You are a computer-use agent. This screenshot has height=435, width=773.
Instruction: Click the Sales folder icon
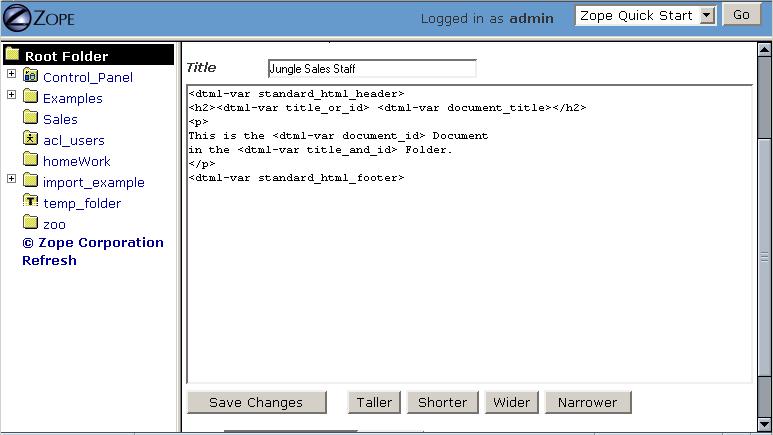click(x=31, y=118)
